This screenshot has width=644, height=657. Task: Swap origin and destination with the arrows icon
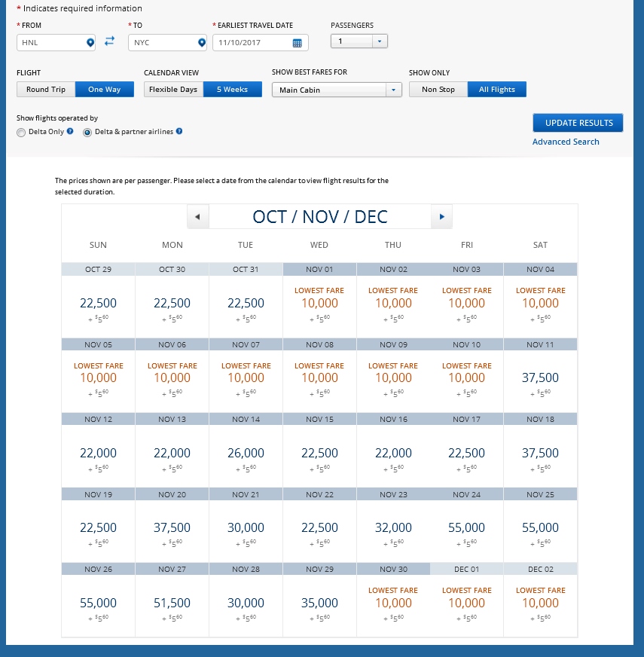pos(109,41)
